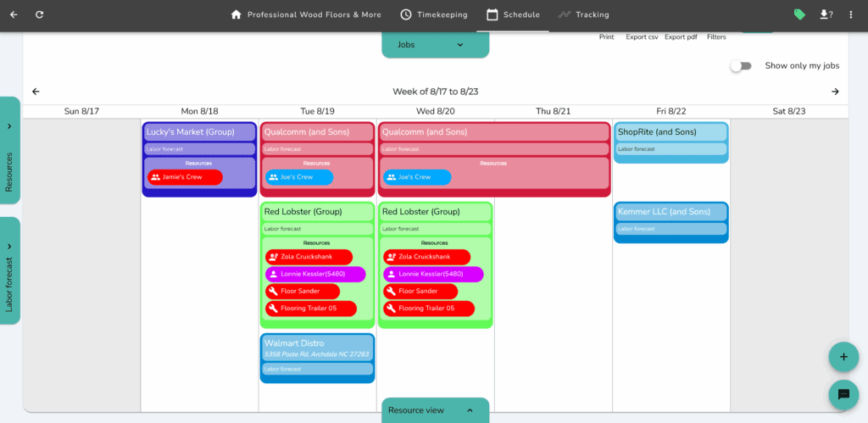868x423 pixels.
Task: Expand the Resources side panel
Action: pyautogui.click(x=9, y=150)
